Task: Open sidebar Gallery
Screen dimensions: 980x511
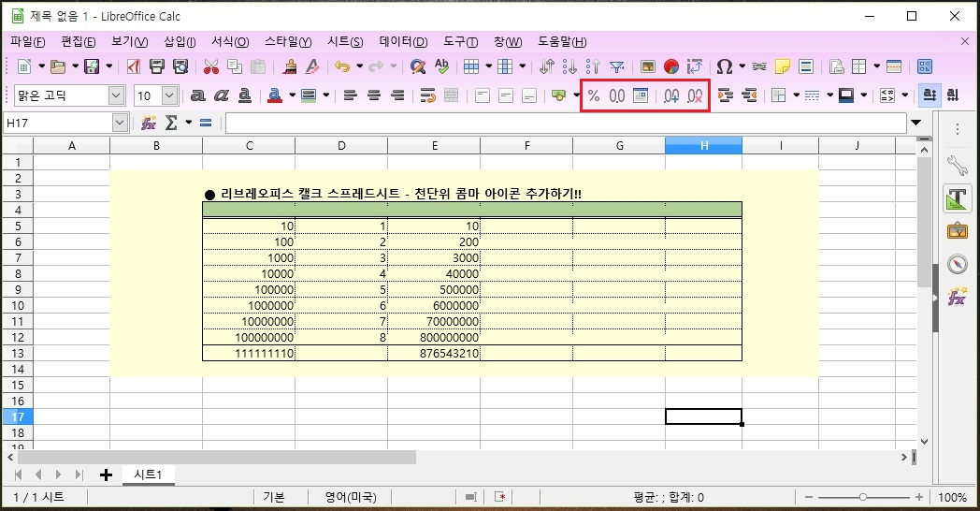Action: (x=957, y=231)
